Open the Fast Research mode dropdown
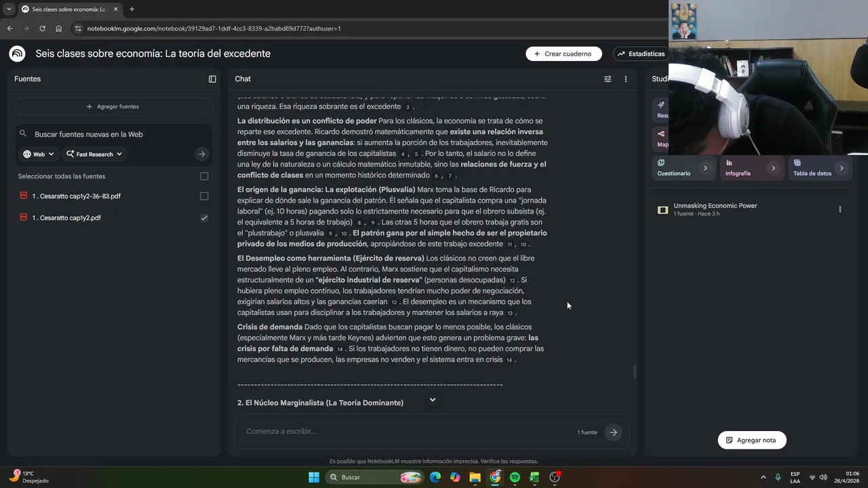868x488 pixels. [x=94, y=154]
